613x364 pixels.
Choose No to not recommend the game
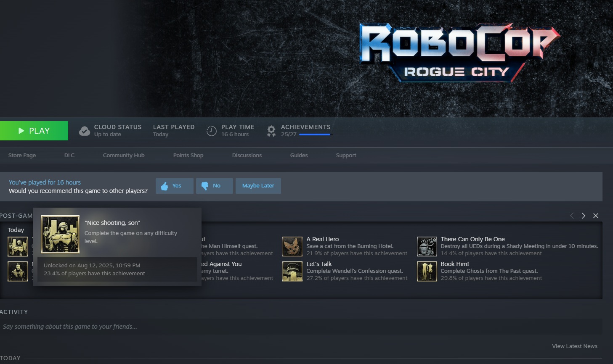click(x=215, y=186)
